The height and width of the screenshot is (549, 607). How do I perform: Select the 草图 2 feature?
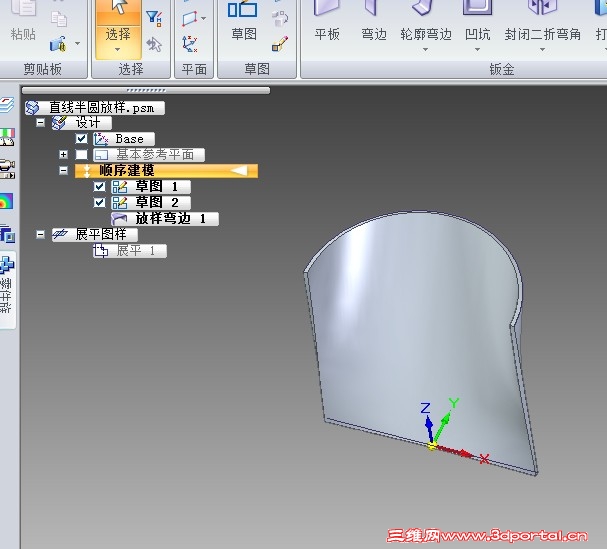coord(151,203)
